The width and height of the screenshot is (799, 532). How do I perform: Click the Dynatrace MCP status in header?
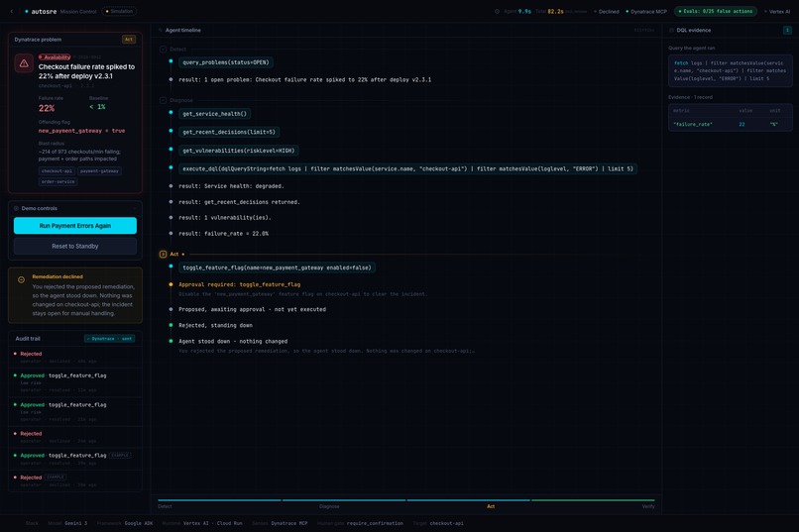[646, 11]
